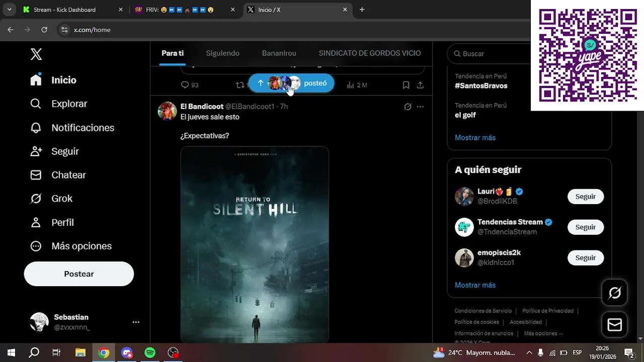This screenshot has width=644, height=362.
Task: Open Condiciones de Servicio link
Action: click(x=483, y=311)
